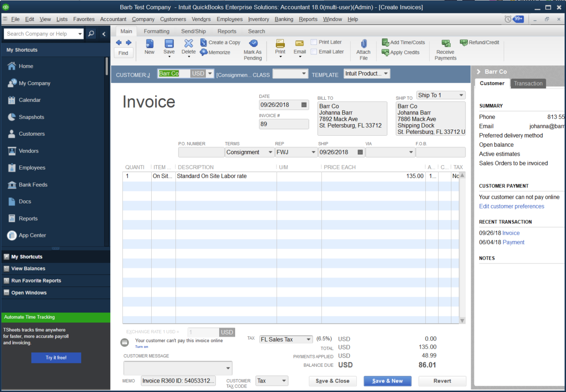Open calendar picker for SHIP date
Viewport: 566px width, 392px height.
coord(360,152)
